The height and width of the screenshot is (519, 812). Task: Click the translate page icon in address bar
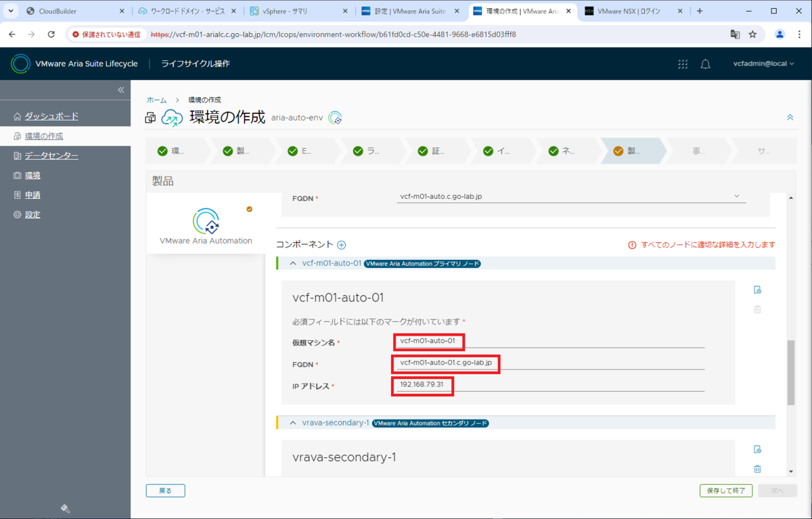tap(734, 34)
